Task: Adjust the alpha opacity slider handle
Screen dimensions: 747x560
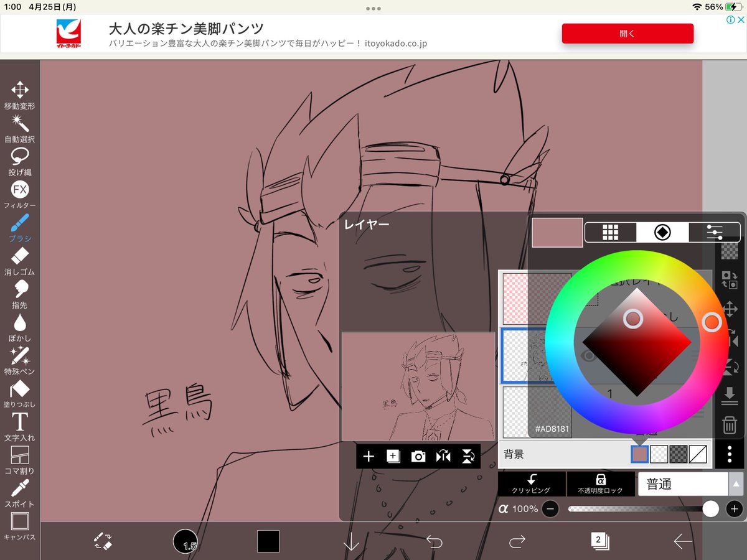Action: (x=710, y=509)
